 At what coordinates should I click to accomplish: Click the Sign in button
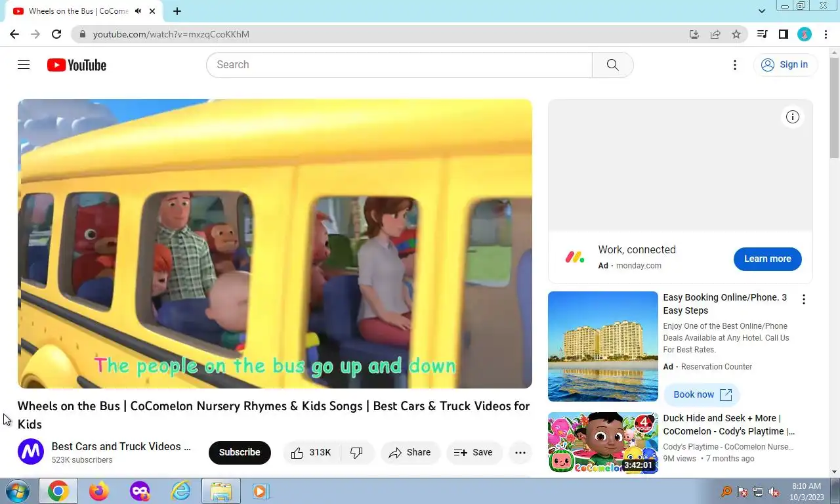[785, 64]
